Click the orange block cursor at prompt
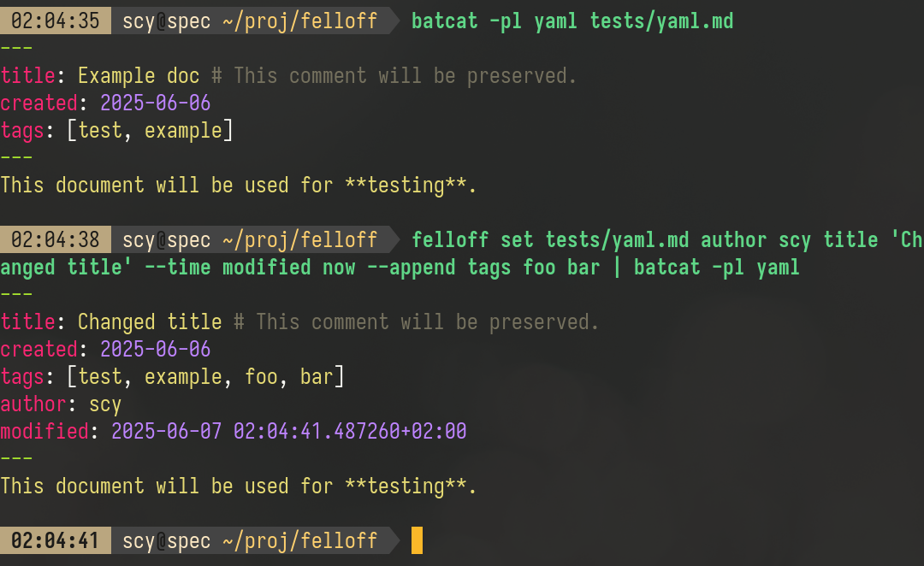 coord(417,540)
